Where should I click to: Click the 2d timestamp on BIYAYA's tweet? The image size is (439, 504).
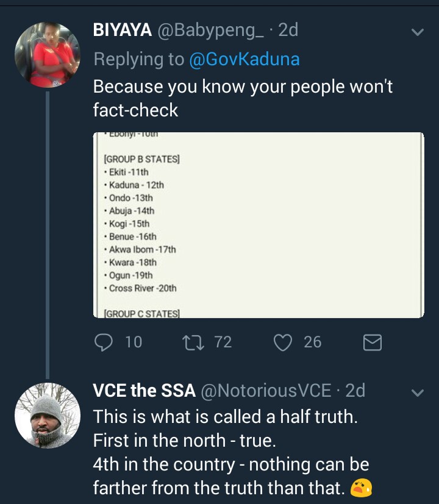(x=288, y=30)
